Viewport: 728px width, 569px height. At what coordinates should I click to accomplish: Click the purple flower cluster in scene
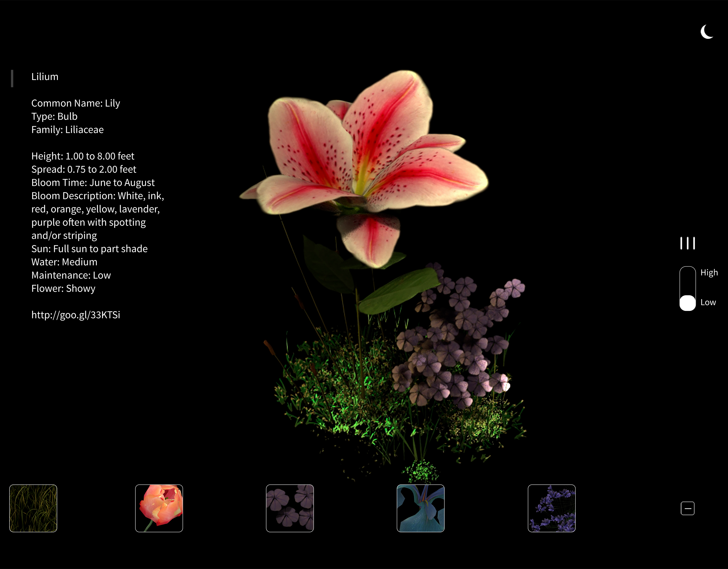click(x=458, y=336)
